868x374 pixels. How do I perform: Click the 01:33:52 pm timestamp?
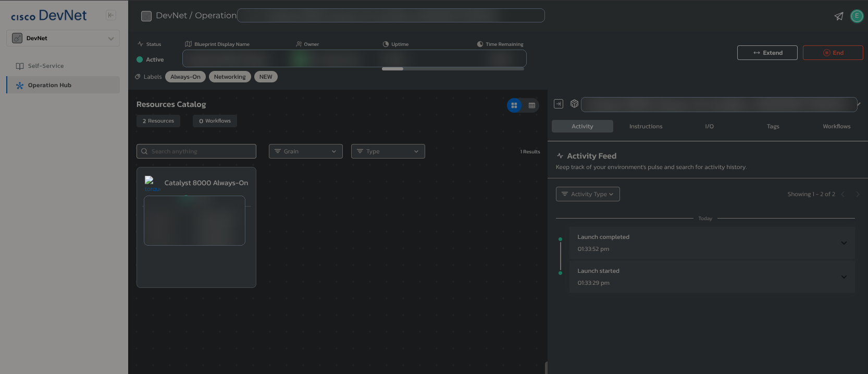593,249
